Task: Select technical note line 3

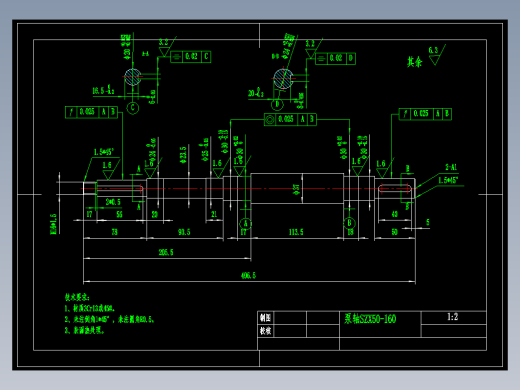Action: pyautogui.click(x=85, y=330)
